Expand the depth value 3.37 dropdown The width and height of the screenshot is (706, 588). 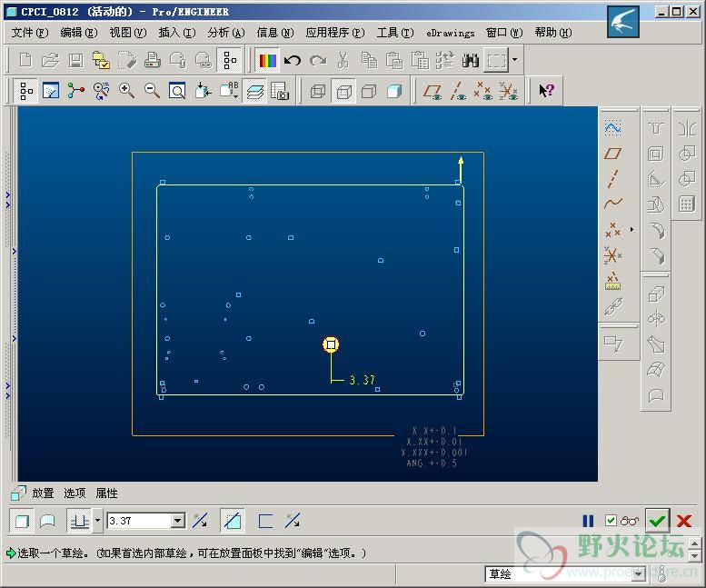178,521
